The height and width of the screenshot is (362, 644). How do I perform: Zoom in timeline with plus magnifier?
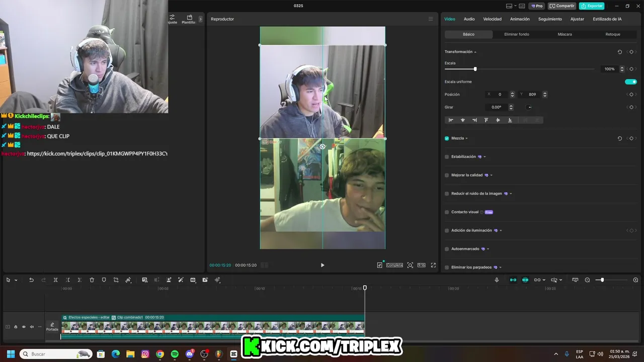635,280
